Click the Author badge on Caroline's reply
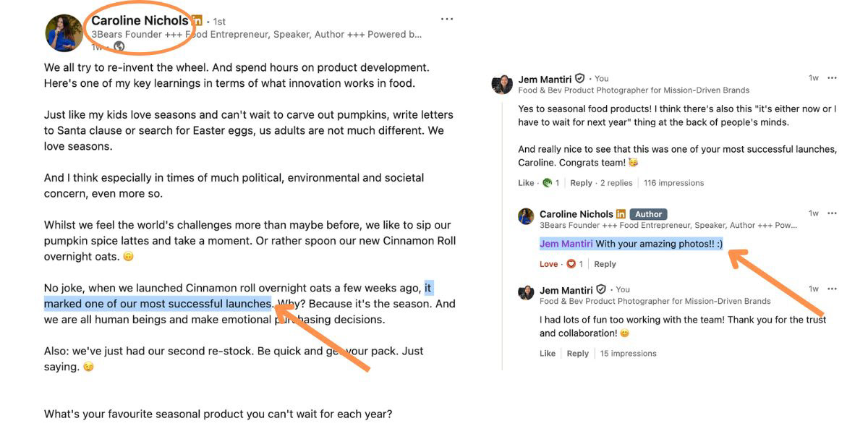868x434 pixels. 648,214
